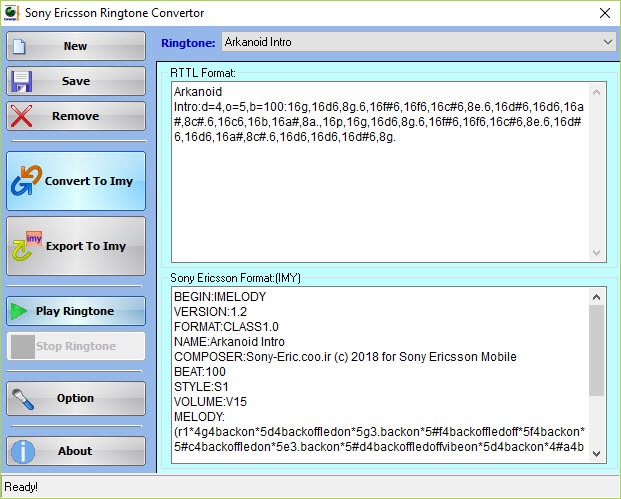
Task: Convert the RTTL melody to Imy
Action: pos(76,181)
